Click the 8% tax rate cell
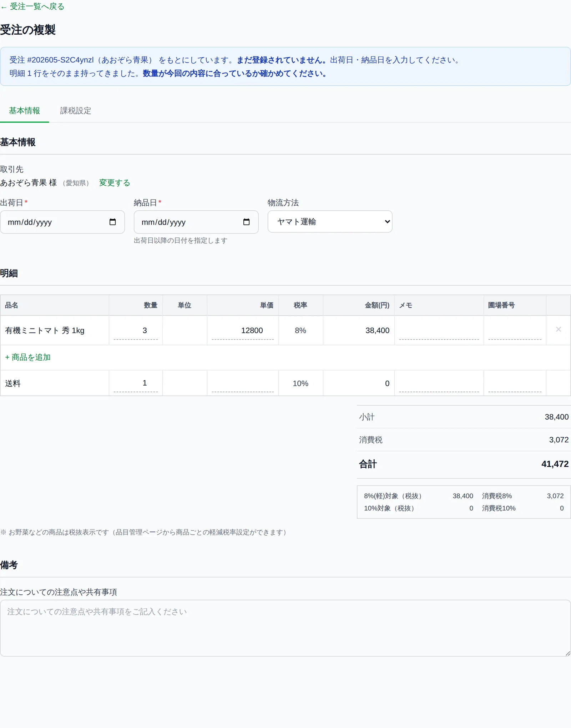Screen dimensions: 571x728 pyautogui.click(x=300, y=331)
